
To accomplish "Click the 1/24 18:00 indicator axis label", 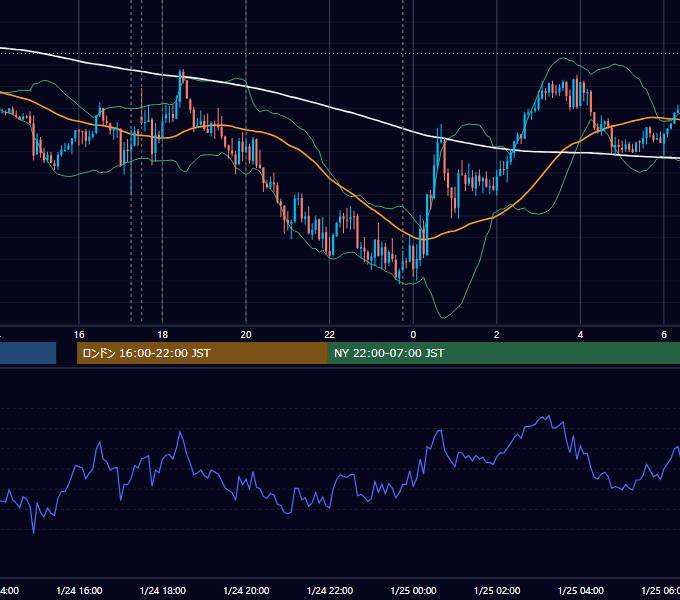I will coord(163,590).
